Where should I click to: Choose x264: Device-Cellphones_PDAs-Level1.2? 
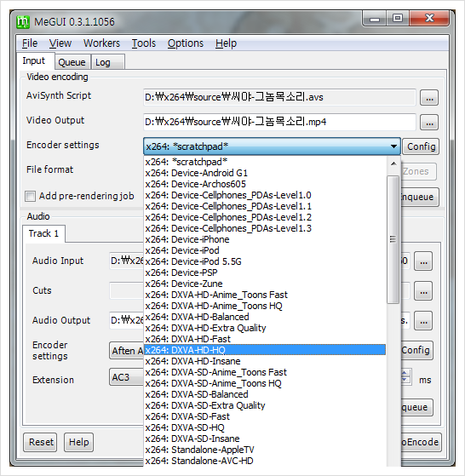click(265, 217)
